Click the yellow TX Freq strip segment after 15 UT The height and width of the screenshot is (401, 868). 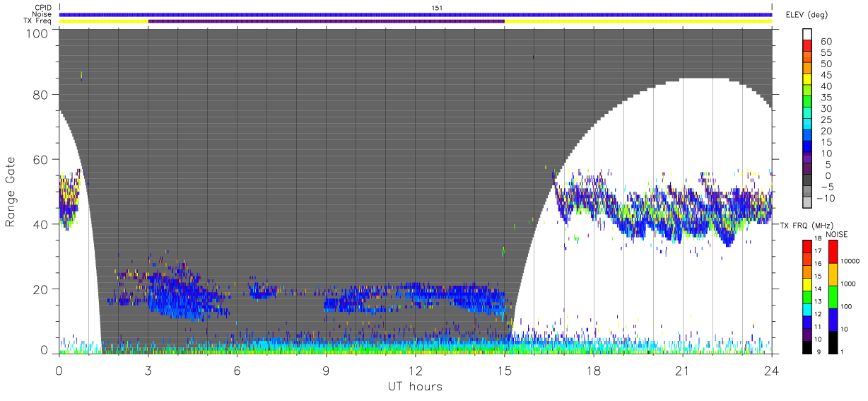[x=638, y=21]
